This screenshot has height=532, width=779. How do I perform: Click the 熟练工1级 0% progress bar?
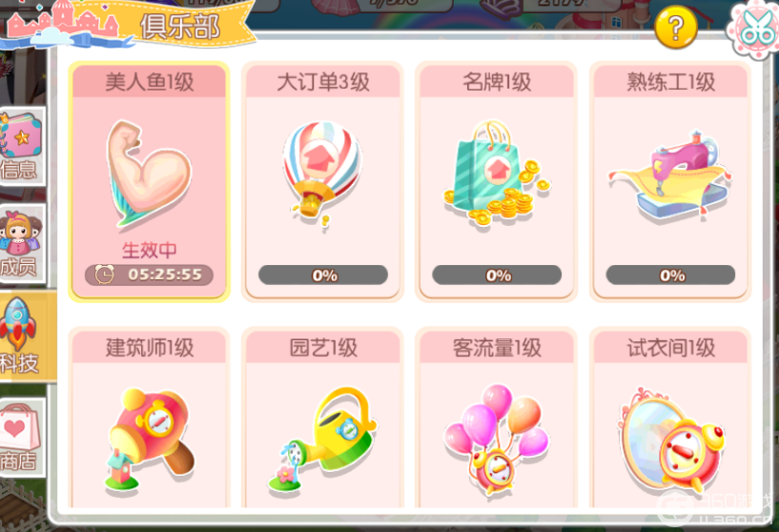coord(670,275)
